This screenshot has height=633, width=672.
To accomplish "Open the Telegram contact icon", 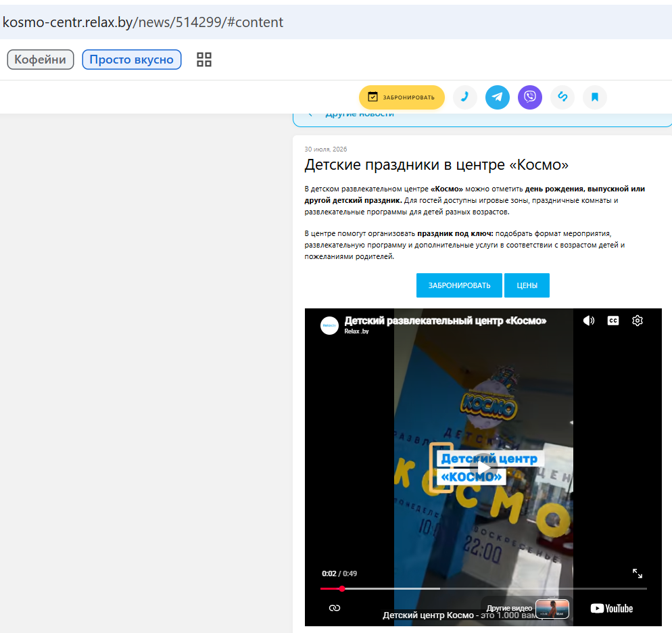I will click(x=497, y=97).
